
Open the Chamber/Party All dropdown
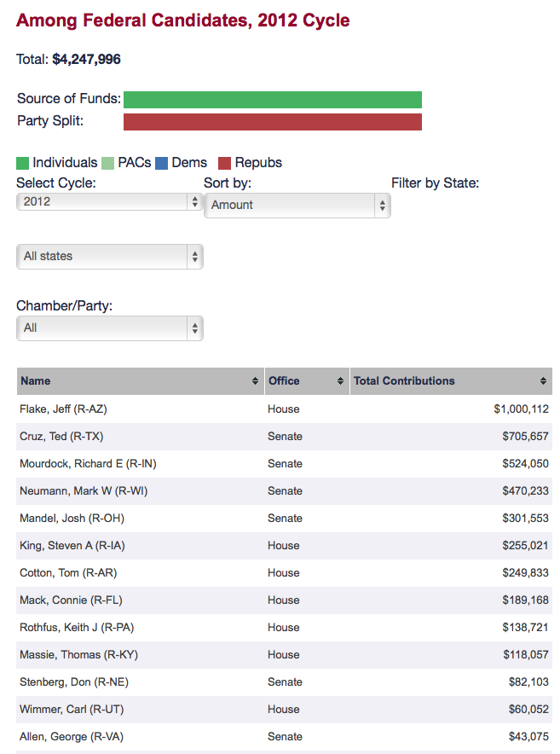[x=110, y=328]
